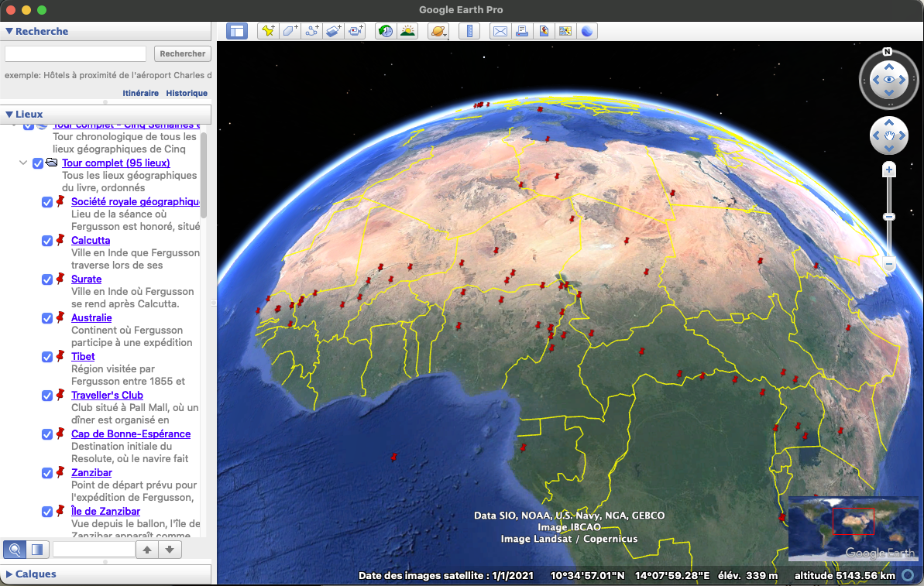Expand the Calques panel
The image size is (924, 586).
point(8,574)
